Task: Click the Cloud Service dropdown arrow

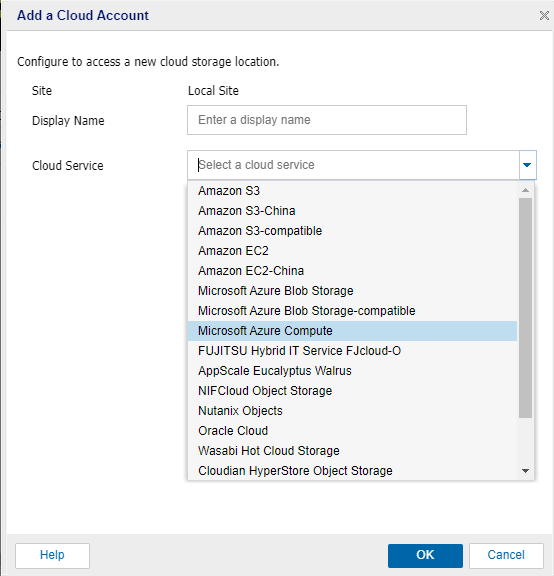Action: point(528,165)
